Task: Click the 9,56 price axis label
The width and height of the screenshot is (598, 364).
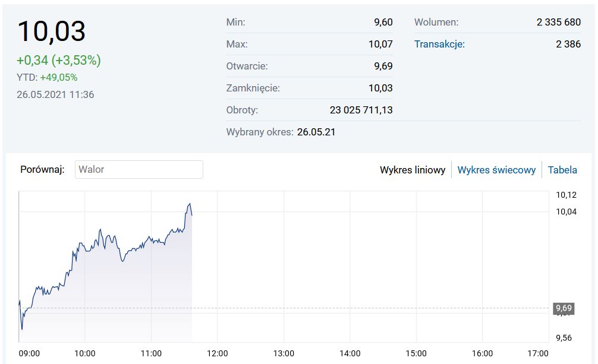Action: tap(564, 338)
